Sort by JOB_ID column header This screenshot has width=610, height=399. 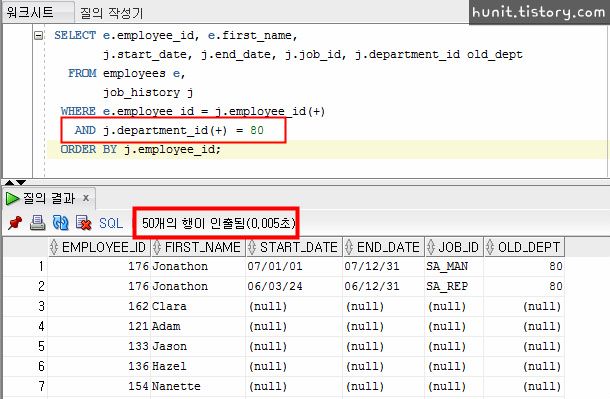point(454,247)
